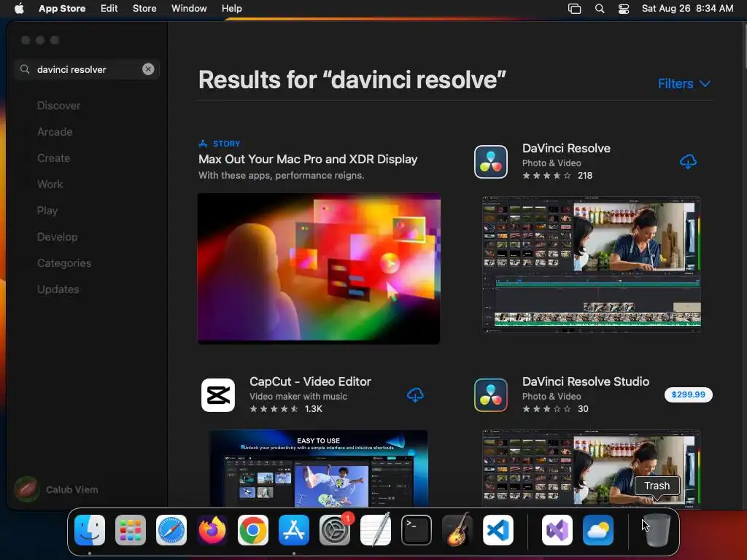
Task: Open System Settings from the Dock
Action: (x=334, y=530)
